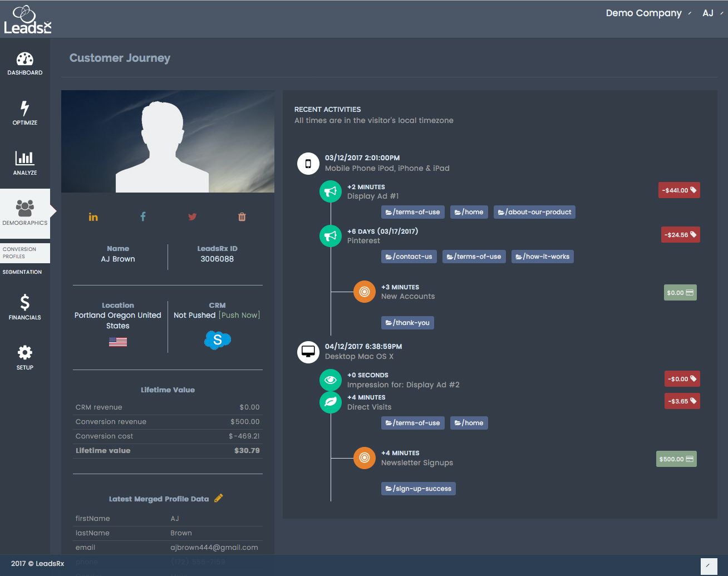Click the Salesforce CRM cloud icon
The width and height of the screenshot is (728, 576).
click(x=217, y=339)
